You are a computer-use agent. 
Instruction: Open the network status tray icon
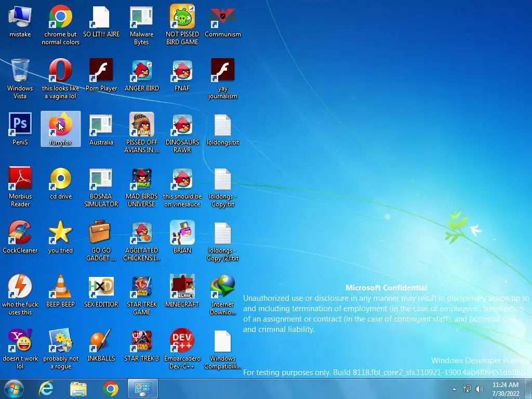tap(467, 389)
